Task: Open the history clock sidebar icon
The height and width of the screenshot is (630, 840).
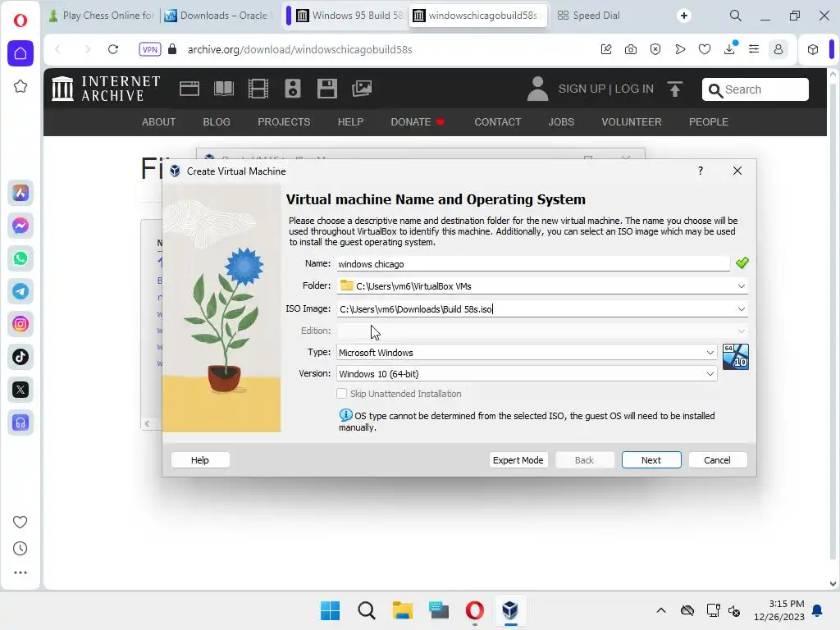Action: click(20, 549)
